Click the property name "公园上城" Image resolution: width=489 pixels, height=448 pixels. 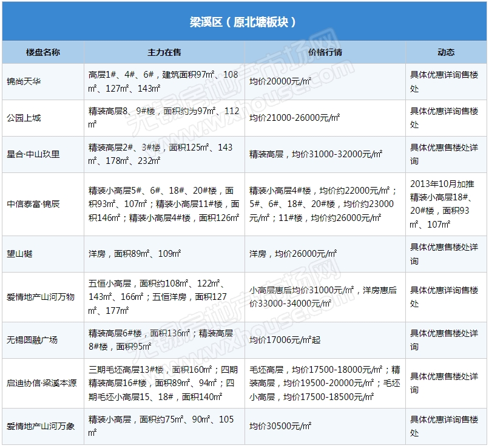coord(24,118)
